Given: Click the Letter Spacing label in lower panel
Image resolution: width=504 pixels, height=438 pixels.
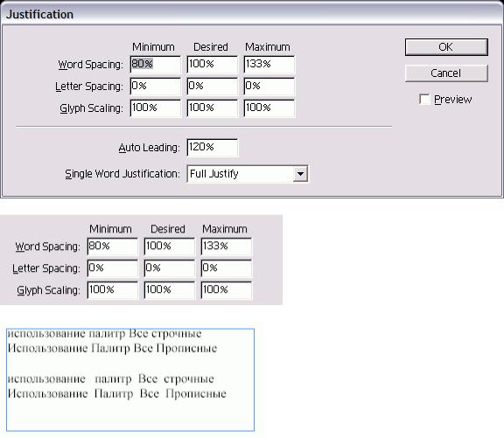Looking at the screenshot, I should pos(46,268).
